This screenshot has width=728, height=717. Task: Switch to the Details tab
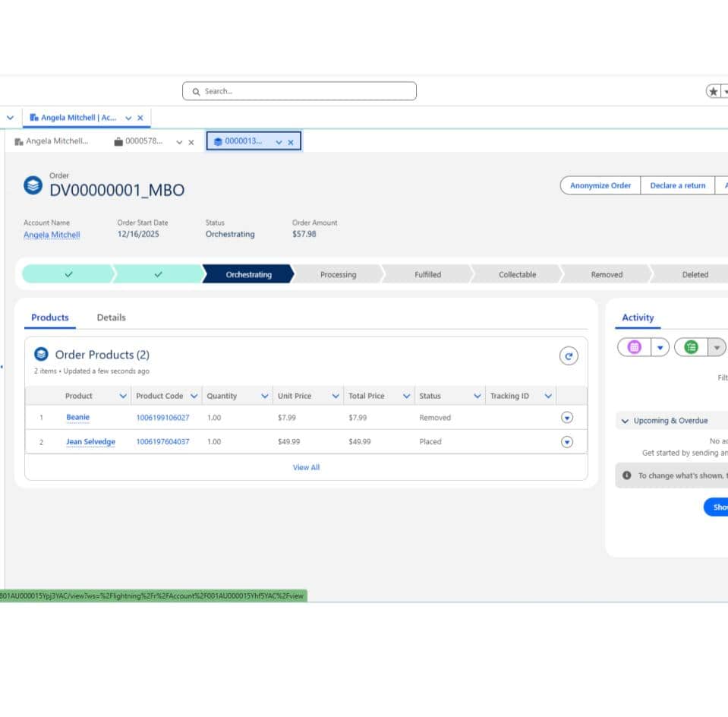(x=111, y=317)
